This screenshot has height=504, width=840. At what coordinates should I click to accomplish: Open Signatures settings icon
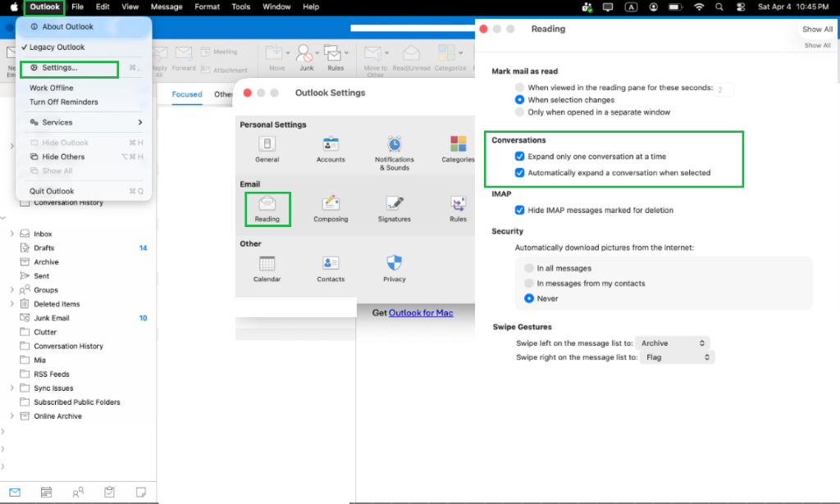[x=395, y=203]
